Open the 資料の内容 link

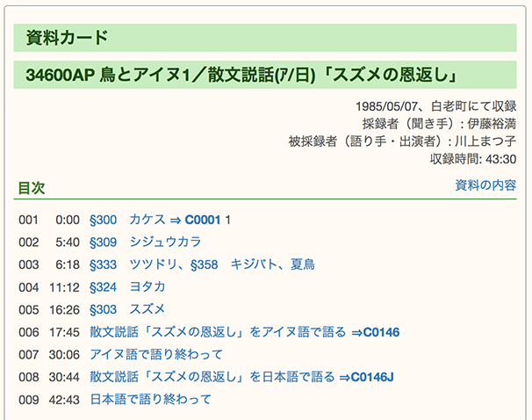click(x=485, y=185)
